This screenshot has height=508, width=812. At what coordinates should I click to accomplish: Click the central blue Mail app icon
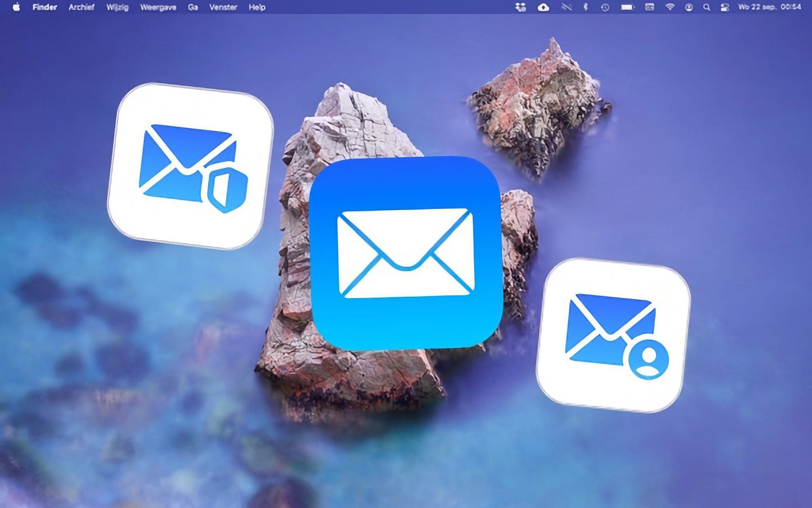click(406, 253)
